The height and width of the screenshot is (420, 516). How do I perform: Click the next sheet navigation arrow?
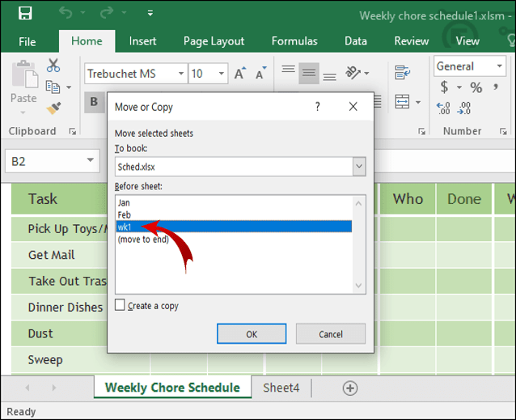(x=53, y=388)
